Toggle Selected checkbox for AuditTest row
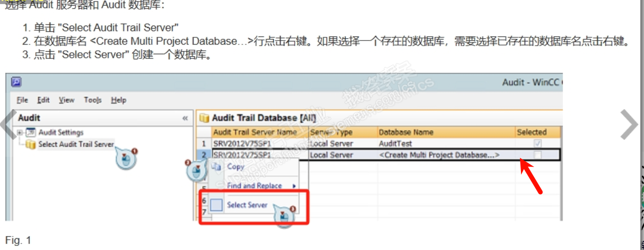The height and width of the screenshot is (250, 644). (x=537, y=143)
